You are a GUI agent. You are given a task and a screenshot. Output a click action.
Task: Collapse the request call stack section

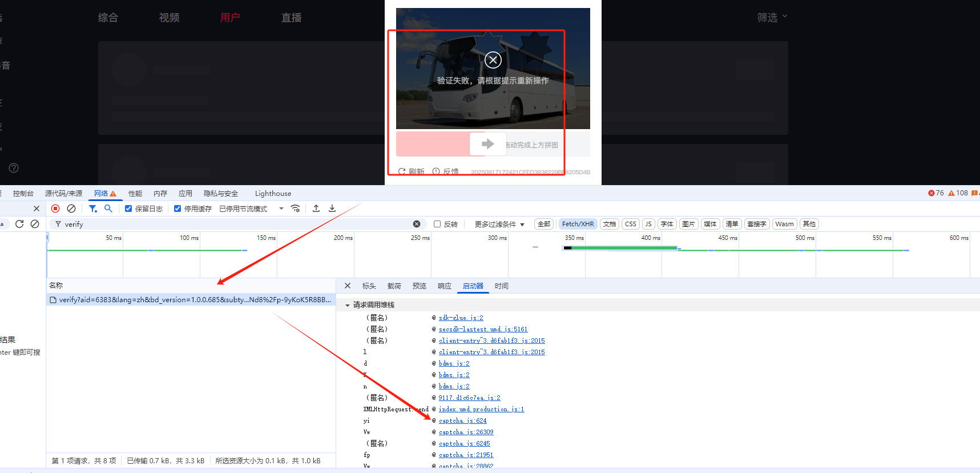pos(348,305)
